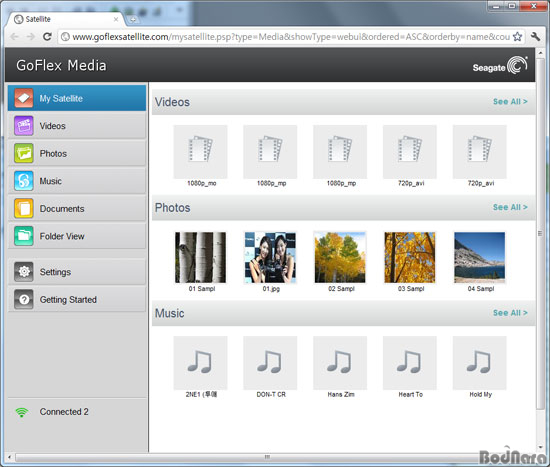The image size is (550, 467).
Task: Click the green Wi-Fi connection icon
Action: [x=22, y=412]
